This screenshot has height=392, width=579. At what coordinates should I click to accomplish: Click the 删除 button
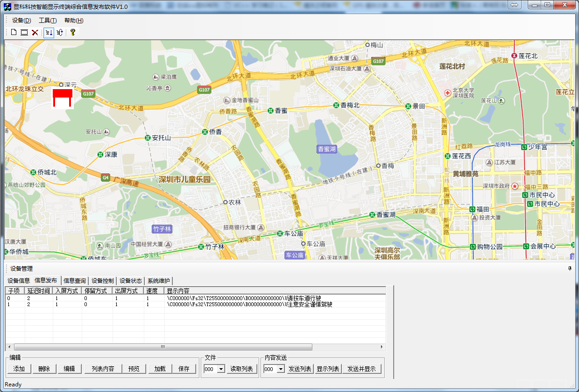44,369
